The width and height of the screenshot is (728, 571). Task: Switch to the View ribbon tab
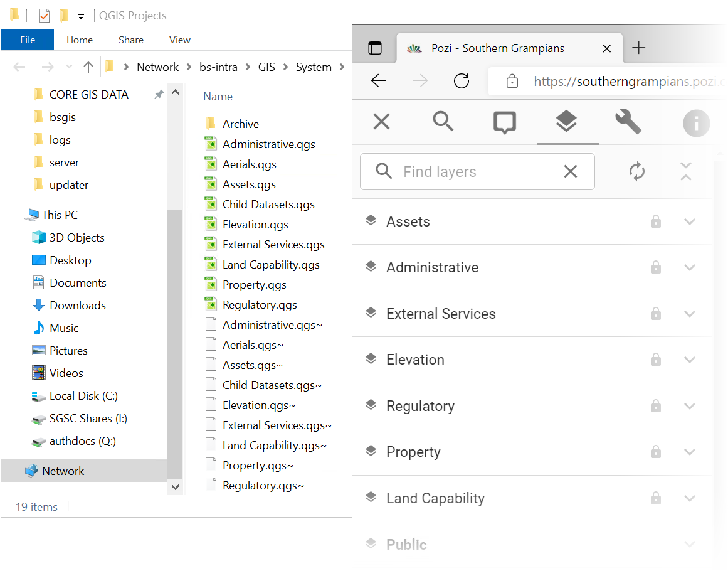[179, 40]
